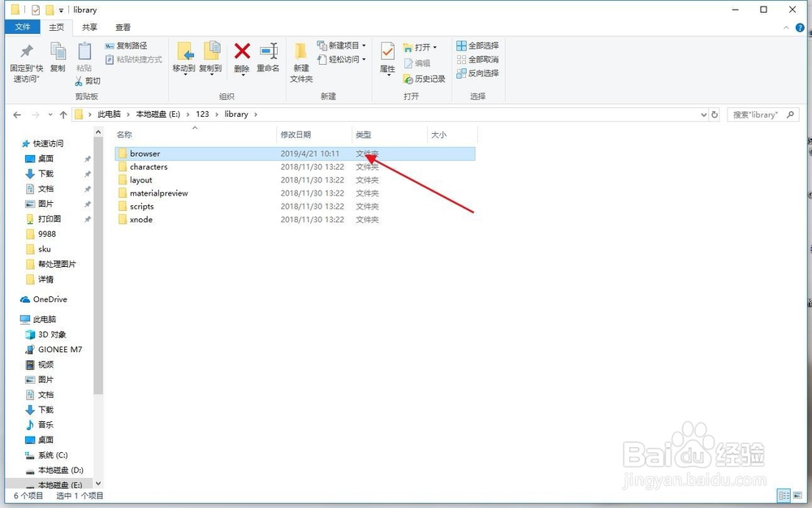
Task: Click navigation pane scroll up arrow
Action: point(98,132)
